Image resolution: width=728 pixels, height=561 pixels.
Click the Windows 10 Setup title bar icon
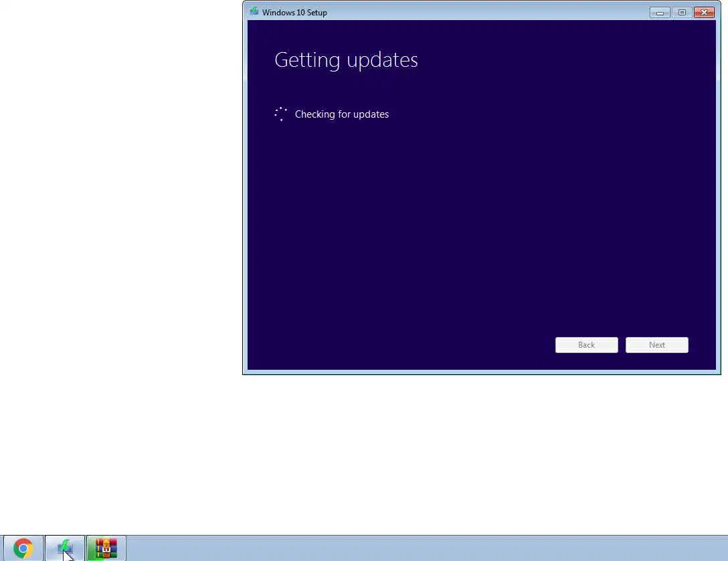[x=254, y=11]
